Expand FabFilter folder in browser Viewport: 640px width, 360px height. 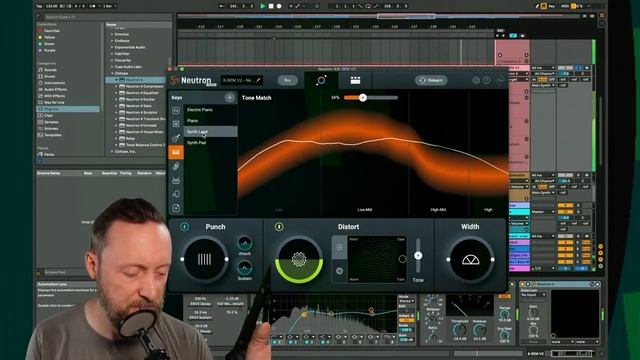click(112, 53)
